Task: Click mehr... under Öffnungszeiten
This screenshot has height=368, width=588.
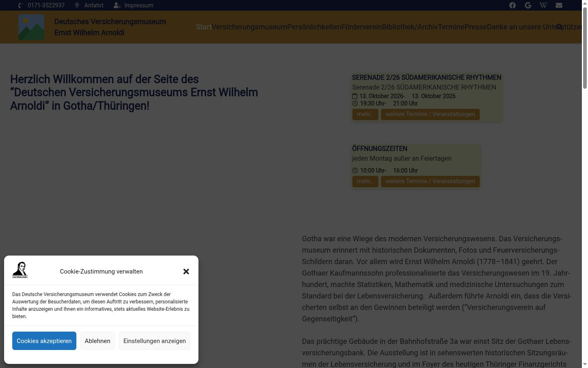Action: 365,182
